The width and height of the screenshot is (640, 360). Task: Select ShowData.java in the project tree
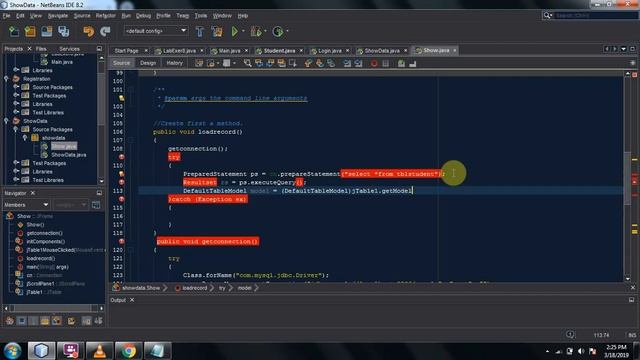tap(69, 155)
